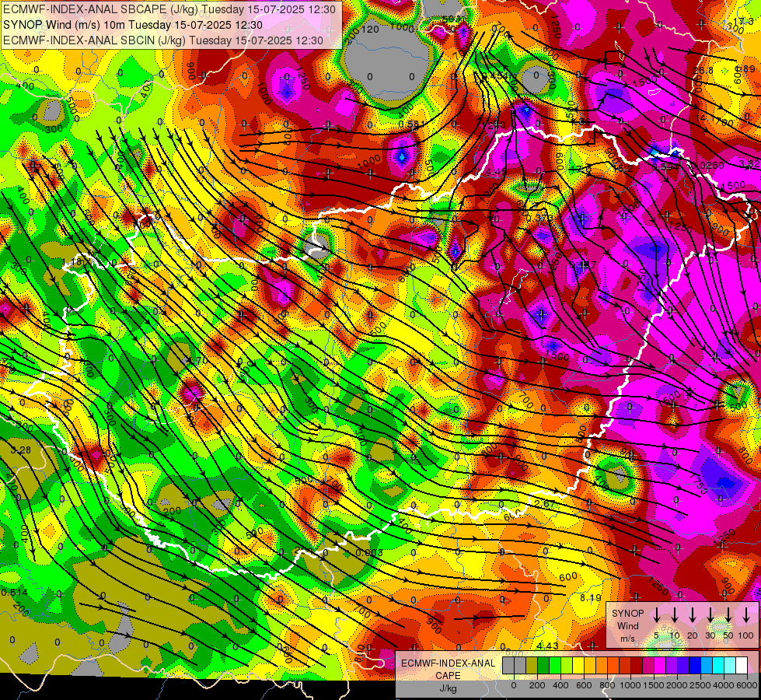This screenshot has width=761, height=700.
Task: Click the 5 m/s wind arrow in the SYNOP legend
Action: (656, 615)
